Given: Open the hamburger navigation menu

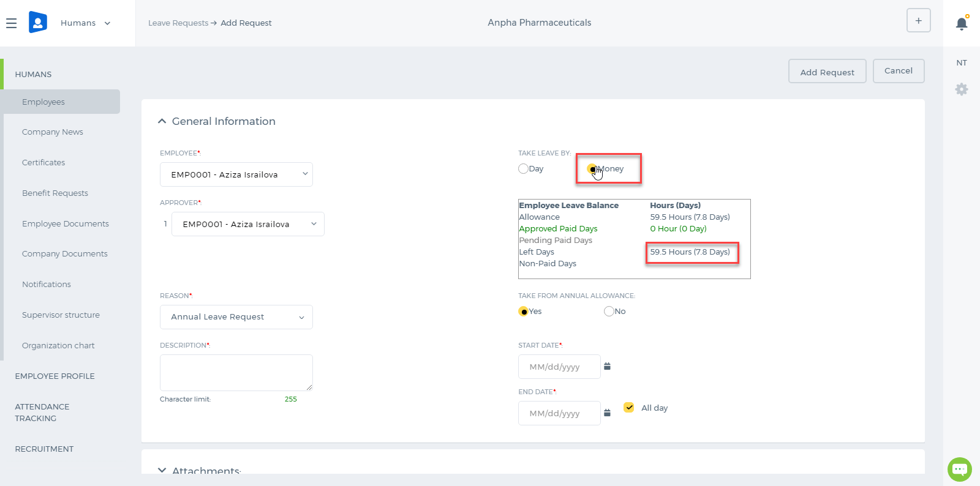Looking at the screenshot, I should [x=11, y=23].
